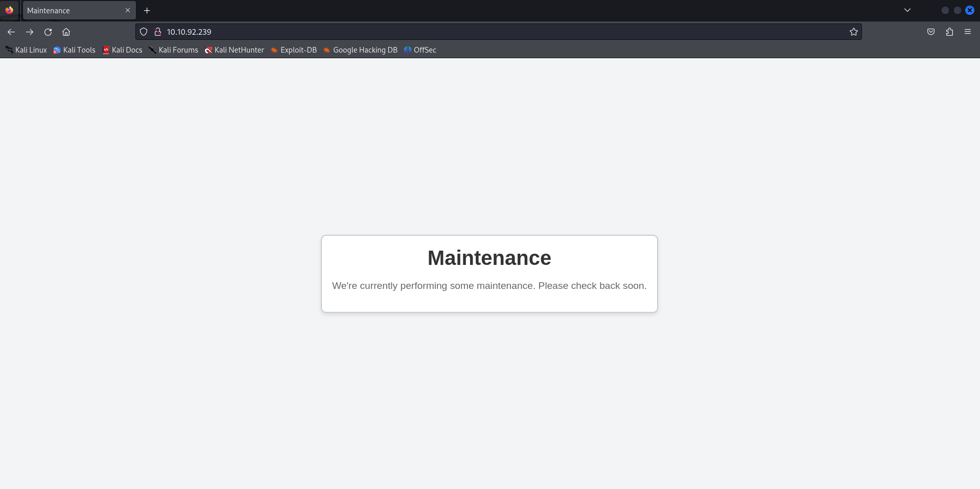The height and width of the screenshot is (489, 980).
Task: Click the Maintenance page heading
Action: 489,258
